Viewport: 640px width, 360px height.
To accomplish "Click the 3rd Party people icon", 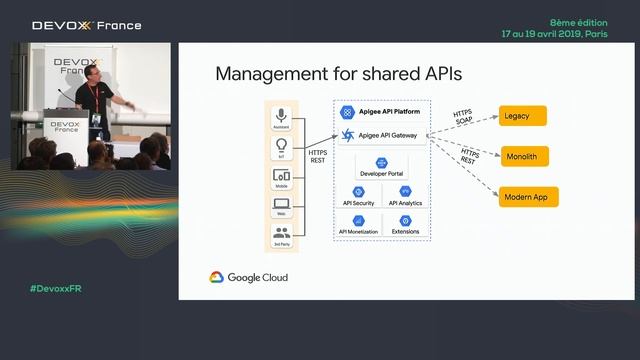I will coord(281,233).
